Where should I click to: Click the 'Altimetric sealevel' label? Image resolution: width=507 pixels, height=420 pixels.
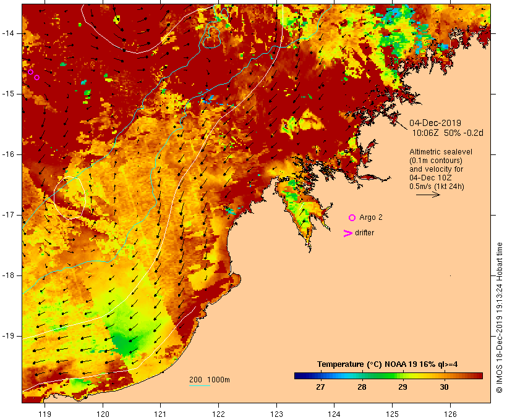(x=441, y=152)
